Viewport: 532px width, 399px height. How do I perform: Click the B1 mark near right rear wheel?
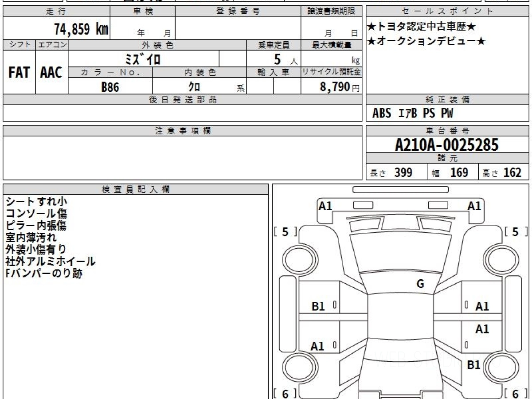pyautogui.click(x=474, y=365)
